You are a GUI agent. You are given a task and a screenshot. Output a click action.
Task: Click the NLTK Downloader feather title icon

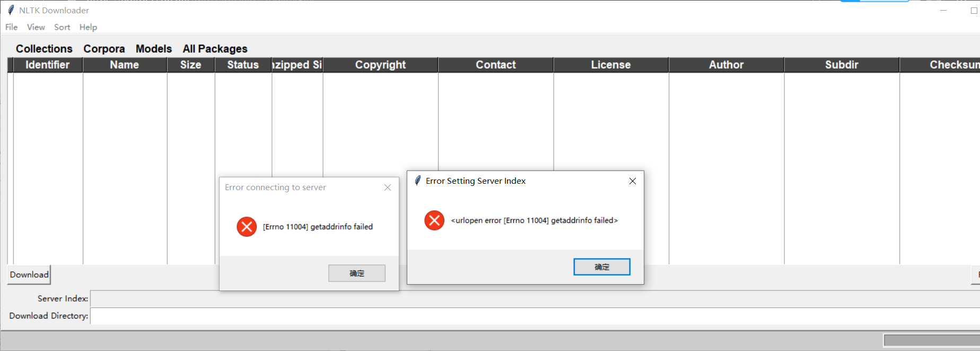(x=11, y=10)
